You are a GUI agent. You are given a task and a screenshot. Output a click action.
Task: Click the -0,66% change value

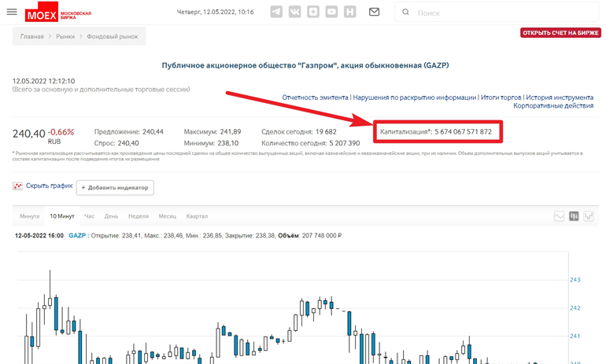pyautogui.click(x=61, y=132)
